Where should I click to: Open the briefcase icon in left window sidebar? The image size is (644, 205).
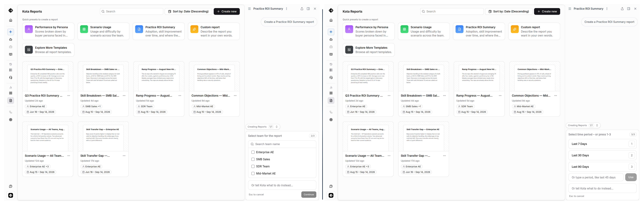(10, 47)
